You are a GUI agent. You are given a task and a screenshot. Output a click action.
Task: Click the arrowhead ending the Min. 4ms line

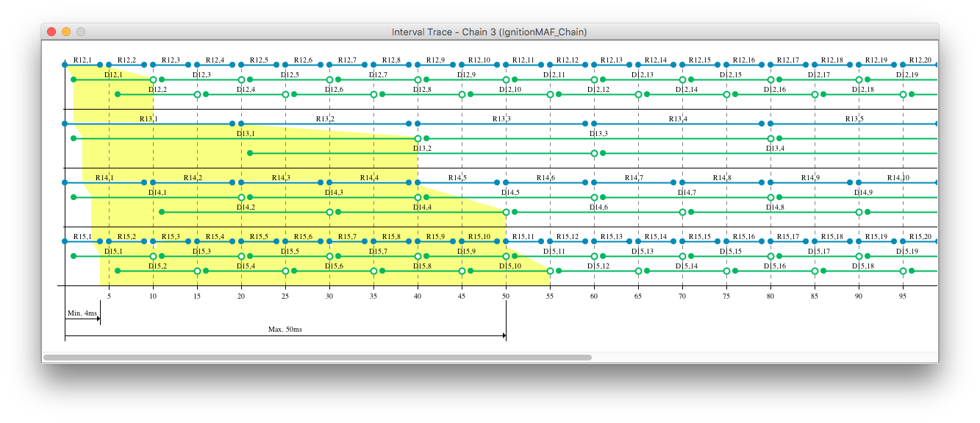tap(99, 320)
